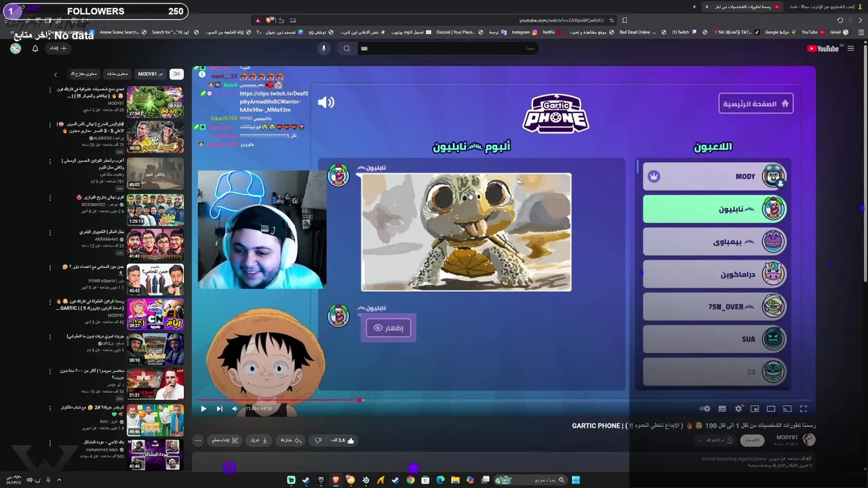Select player 'دراماكوين' in players list
Viewport: 868px width, 488px height.
click(x=715, y=274)
